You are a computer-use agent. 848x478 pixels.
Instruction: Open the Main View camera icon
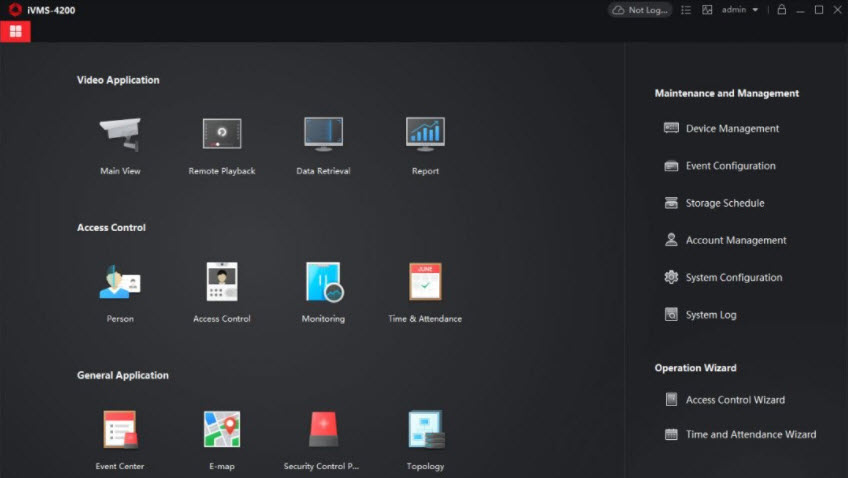coord(120,134)
